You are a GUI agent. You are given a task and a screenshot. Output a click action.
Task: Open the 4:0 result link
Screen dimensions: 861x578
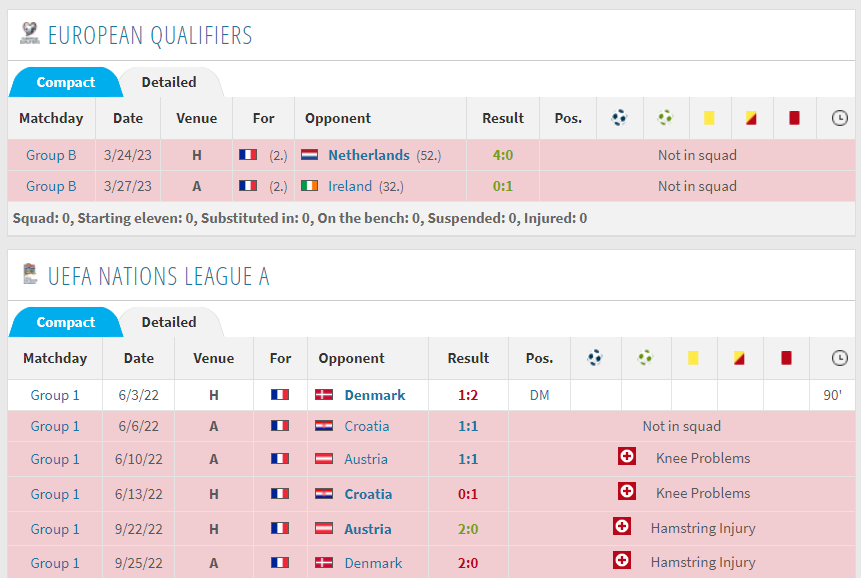click(502, 155)
